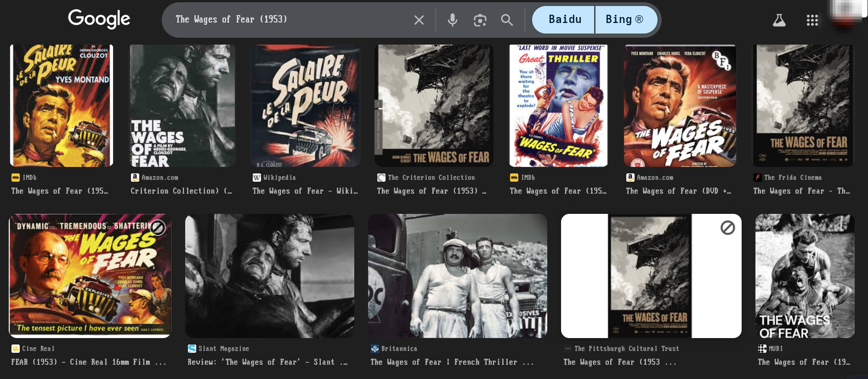Screen dimensions: 868x379
Task: Open "Review: 'The Wages of Fear' - Slant" title
Action: [x=267, y=362]
